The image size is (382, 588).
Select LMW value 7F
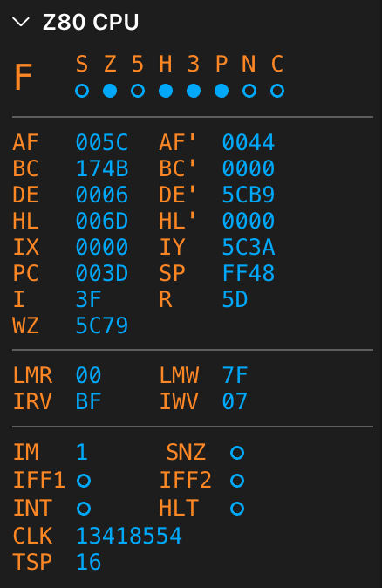pos(235,375)
